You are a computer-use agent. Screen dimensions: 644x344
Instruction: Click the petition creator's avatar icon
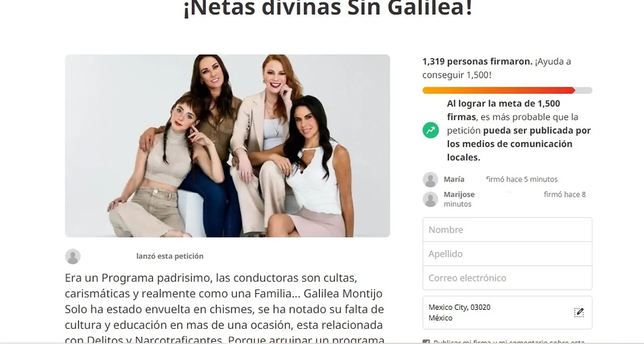[73, 257]
